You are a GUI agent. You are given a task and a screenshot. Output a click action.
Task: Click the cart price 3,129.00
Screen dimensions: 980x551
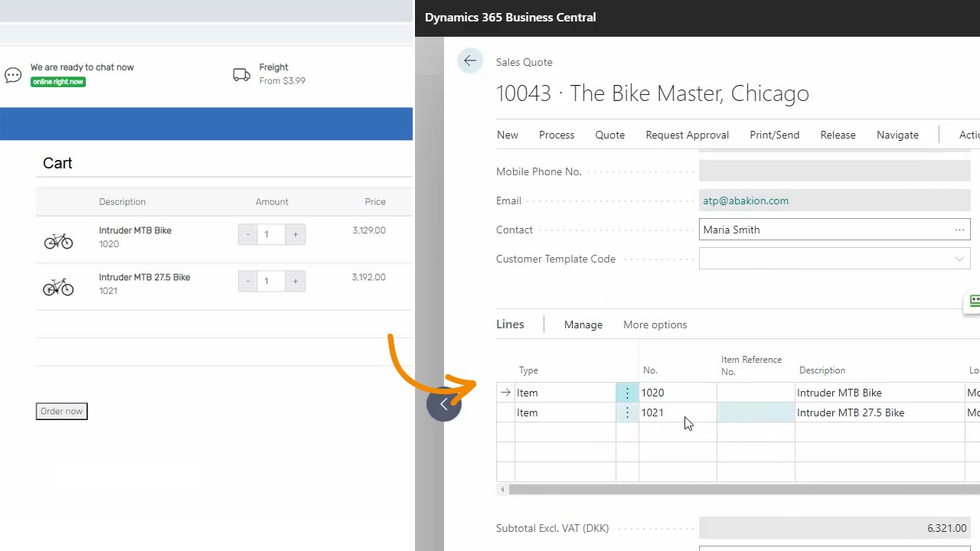pyautogui.click(x=369, y=230)
